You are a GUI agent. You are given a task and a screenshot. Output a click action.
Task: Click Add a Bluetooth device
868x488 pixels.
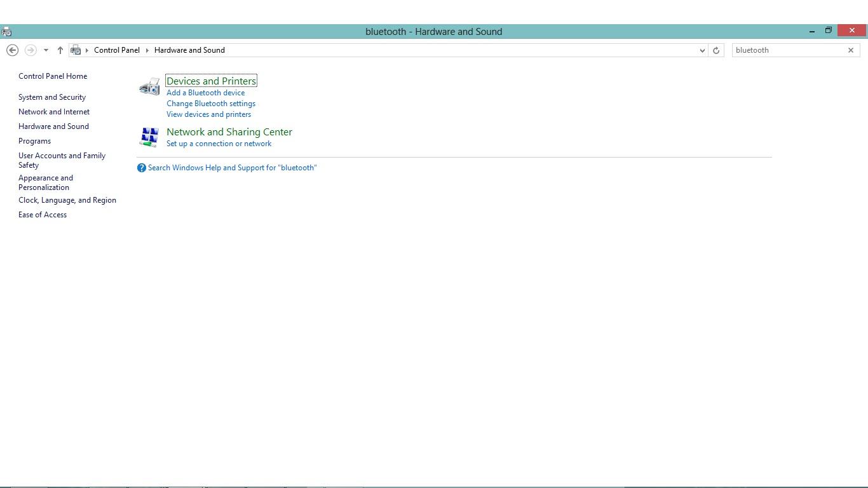(205, 93)
